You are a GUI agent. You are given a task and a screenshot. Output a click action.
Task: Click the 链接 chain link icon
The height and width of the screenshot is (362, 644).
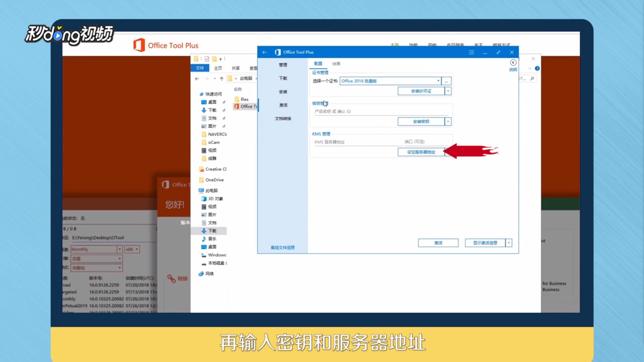pyautogui.click(x=171, y=279)
